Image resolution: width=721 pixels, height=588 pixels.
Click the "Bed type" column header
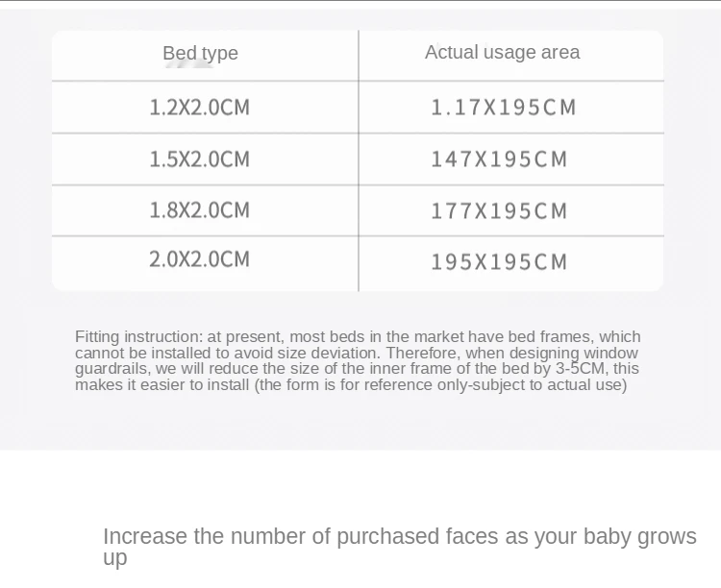point(200,54)
